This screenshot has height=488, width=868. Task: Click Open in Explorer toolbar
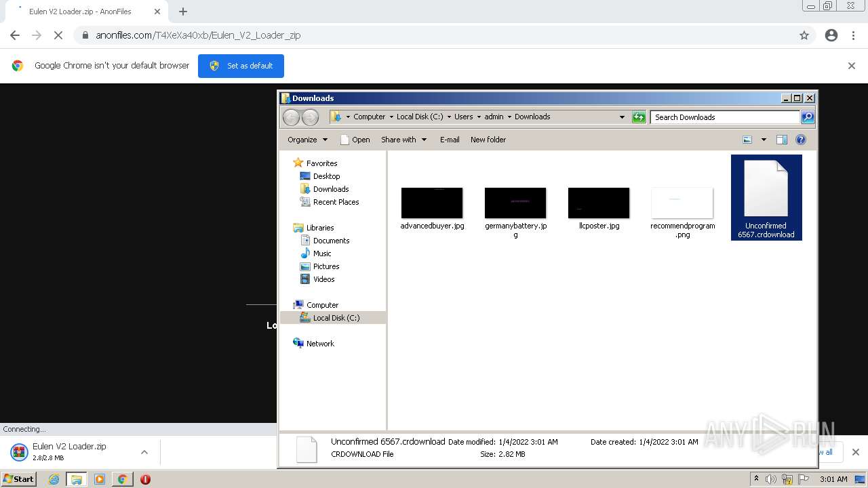[x=355, y=140]
